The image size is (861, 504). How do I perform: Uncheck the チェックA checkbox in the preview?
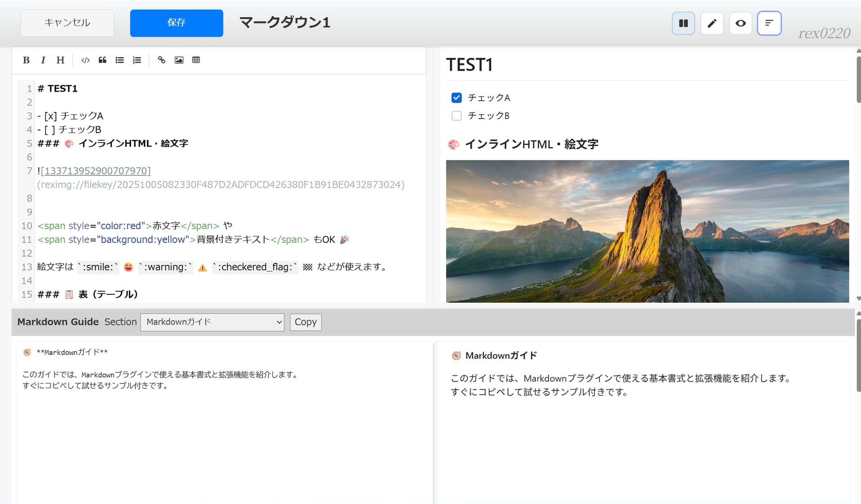(457, 98)
